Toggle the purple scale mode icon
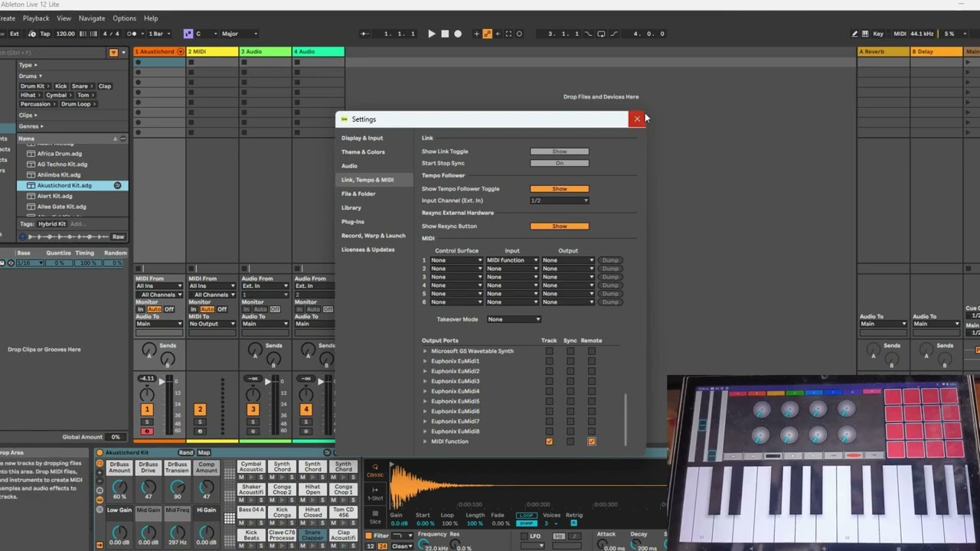Viewport: 980px width, 551px height. [x=188, y=34]
